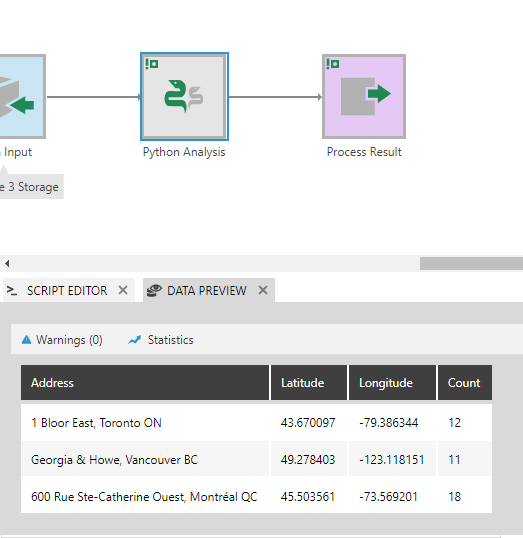Select the Python Analysis node
The width and height of the screenshot is (523, 538).
tap(184, 96)
